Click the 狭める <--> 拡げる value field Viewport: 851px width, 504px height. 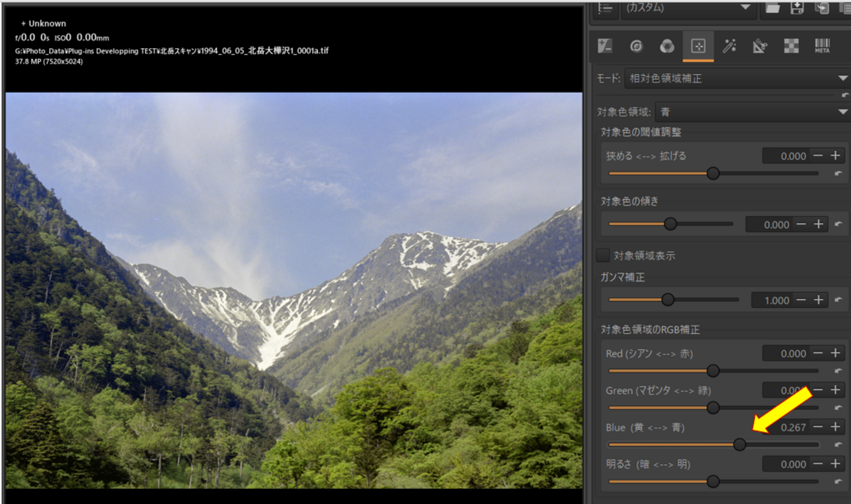click(x=786, y=156)
